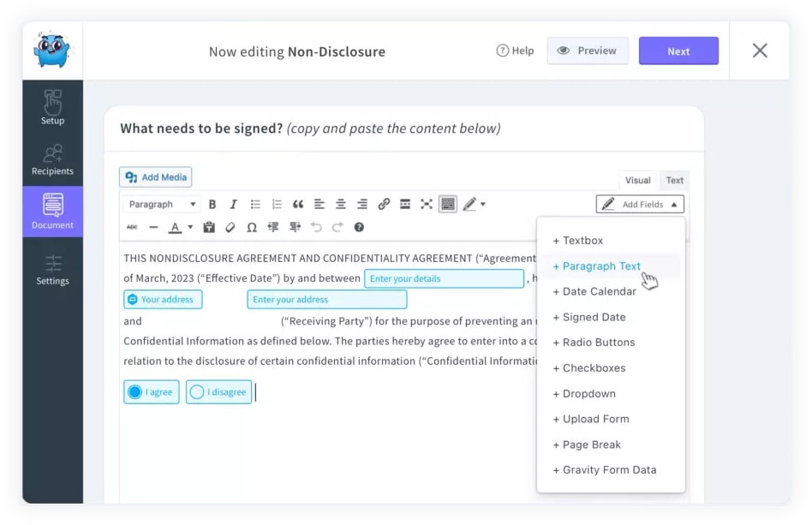Click the Enter your details field

(444, 278)
